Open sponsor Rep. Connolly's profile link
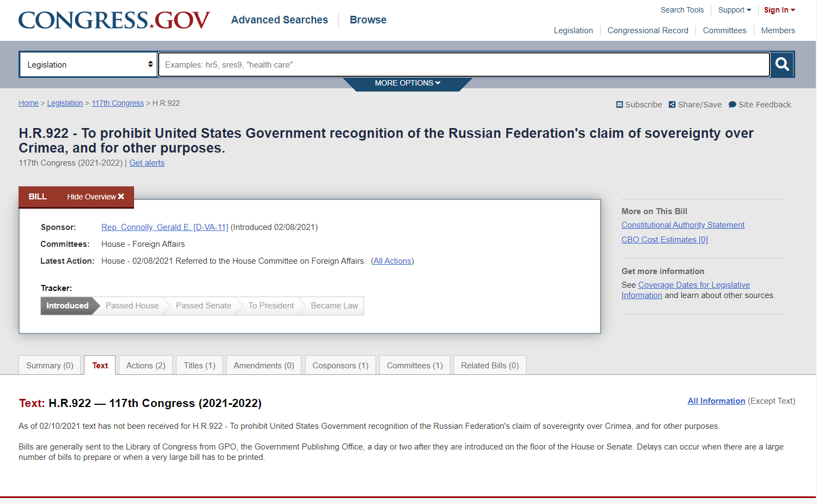 click(165, 227)
